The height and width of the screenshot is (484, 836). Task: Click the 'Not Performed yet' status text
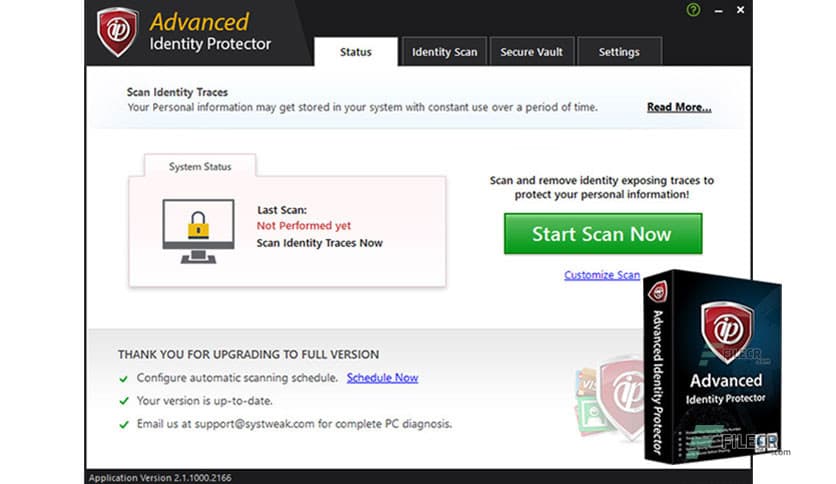(x=303, y=225)
